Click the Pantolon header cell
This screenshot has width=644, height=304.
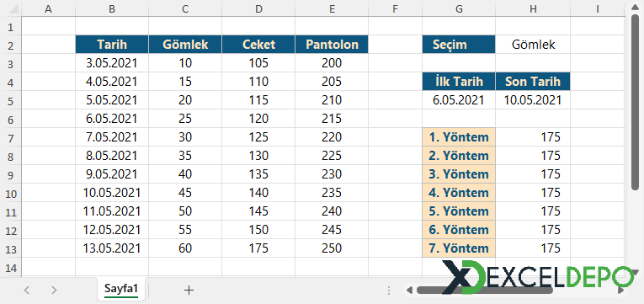[332, 45]
